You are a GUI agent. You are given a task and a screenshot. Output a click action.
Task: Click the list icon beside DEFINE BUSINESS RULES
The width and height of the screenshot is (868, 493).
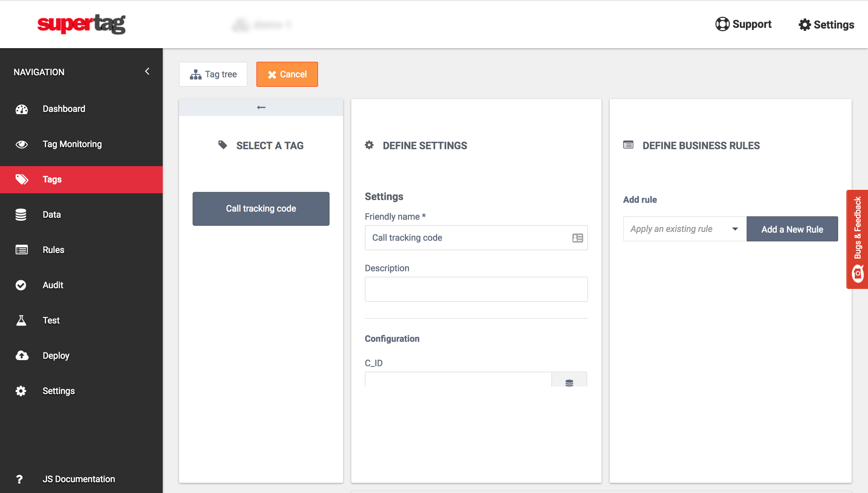click(x=628, y=145)
